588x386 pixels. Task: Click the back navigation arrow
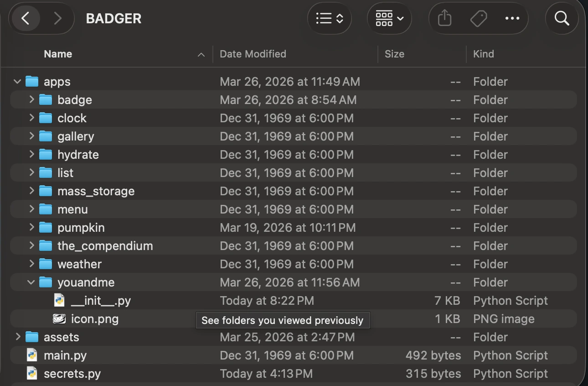[26, 18]
